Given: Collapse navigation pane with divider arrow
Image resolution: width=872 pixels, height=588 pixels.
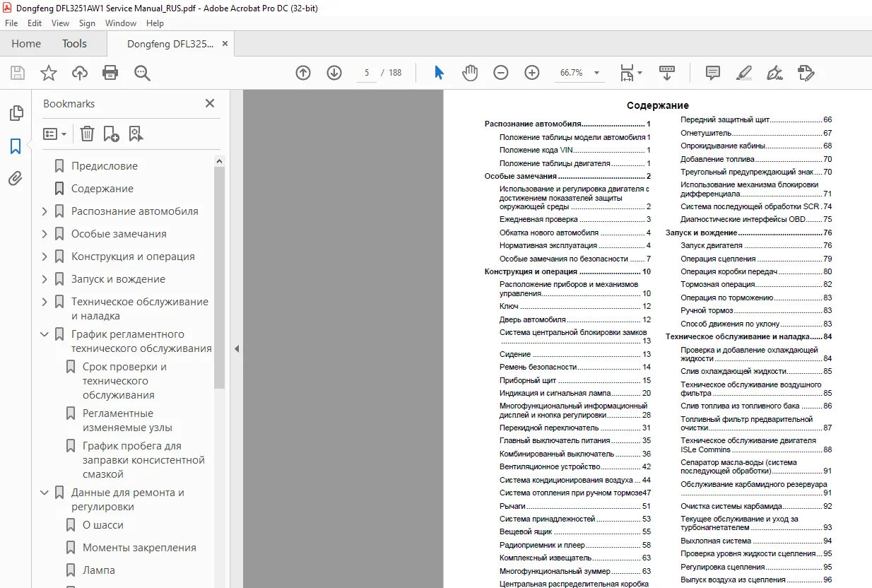Looking at the screenshot, I should [237, 348].
